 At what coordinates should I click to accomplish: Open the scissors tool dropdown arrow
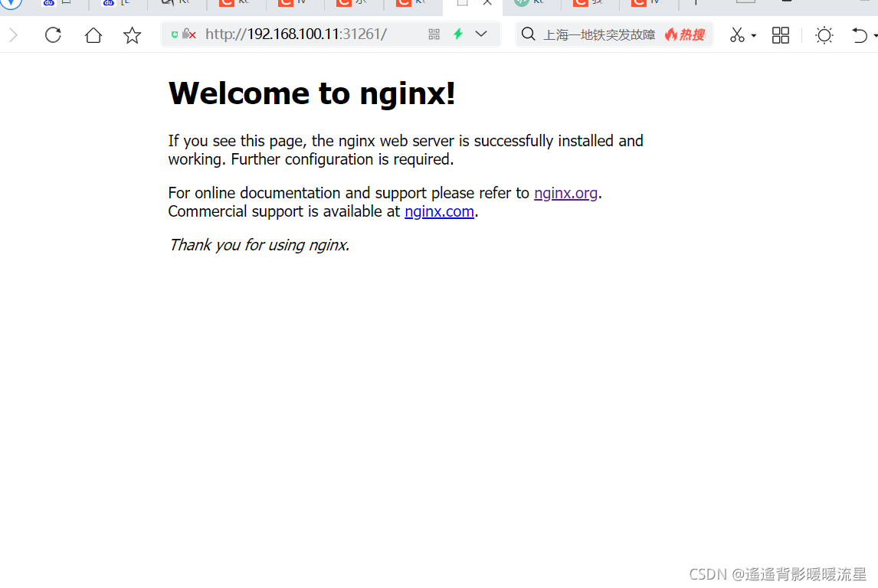pos(754,36)
